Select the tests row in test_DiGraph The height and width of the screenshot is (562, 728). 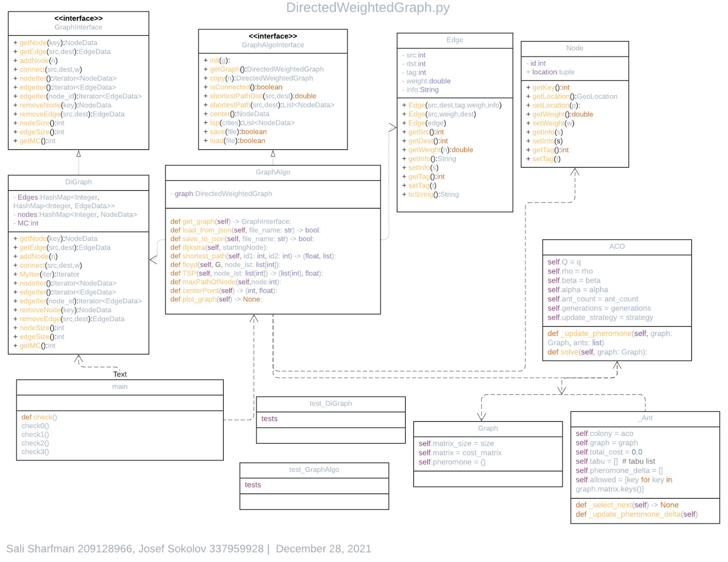tap(268, 418)
